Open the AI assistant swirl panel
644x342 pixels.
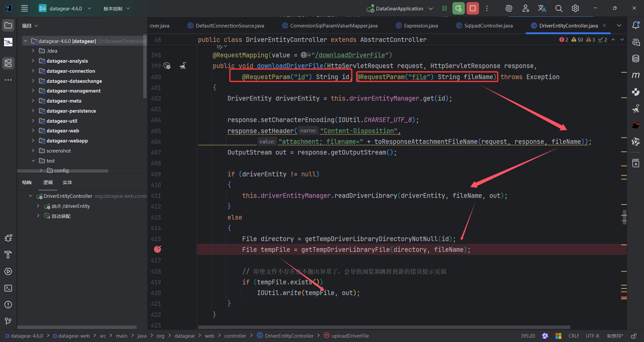pyautogui.click(x=636, y=42)
